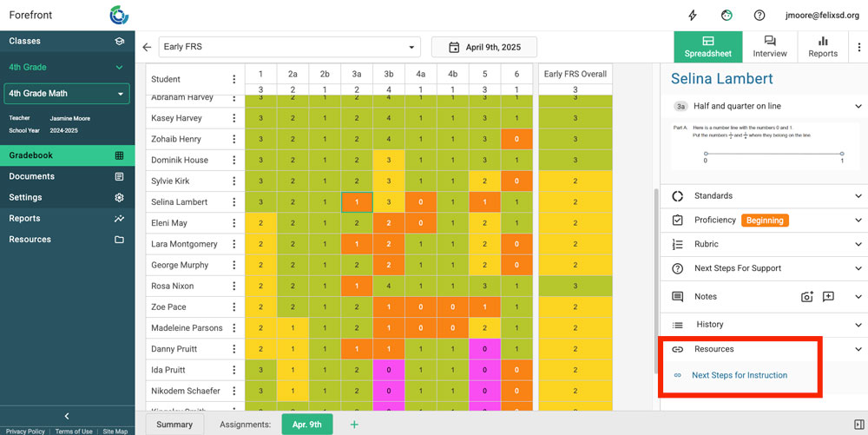
Task: Click the add assignment plus icon
Action: (x=353, y=425)
